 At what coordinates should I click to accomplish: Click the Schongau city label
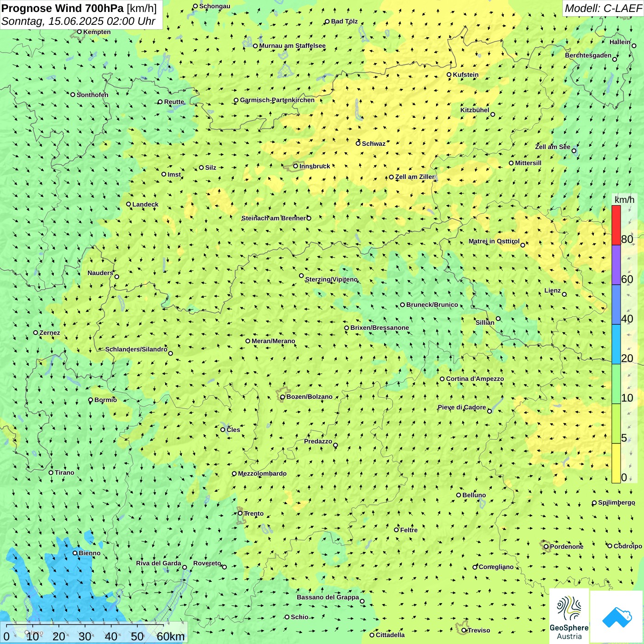214,6
